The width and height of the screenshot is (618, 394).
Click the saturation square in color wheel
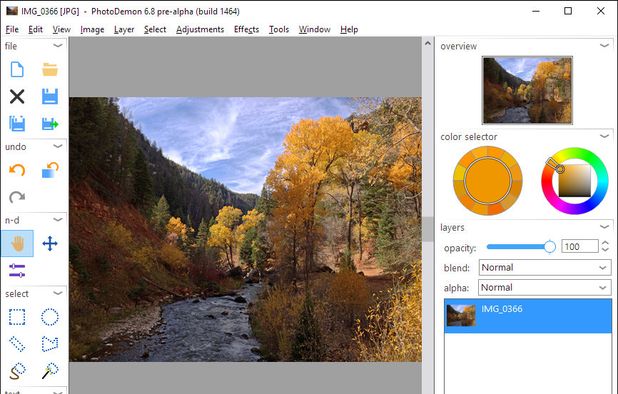tap(575, 180)
